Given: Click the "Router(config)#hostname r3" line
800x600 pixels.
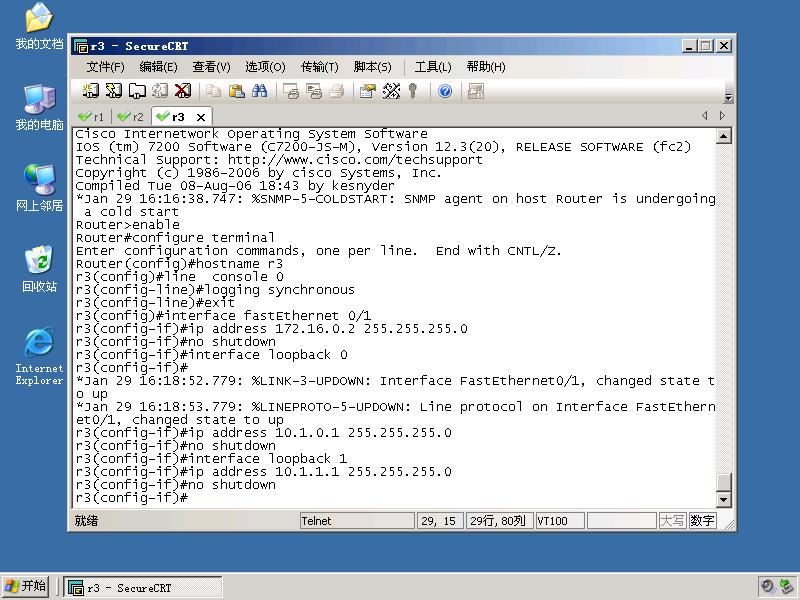Looking at the screenshot, I should tap(179, 264).
